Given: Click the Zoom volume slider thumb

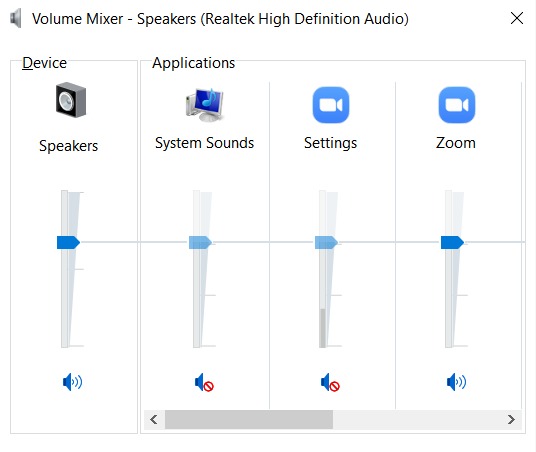Looking at the screenshot, I should pos(452,242).
